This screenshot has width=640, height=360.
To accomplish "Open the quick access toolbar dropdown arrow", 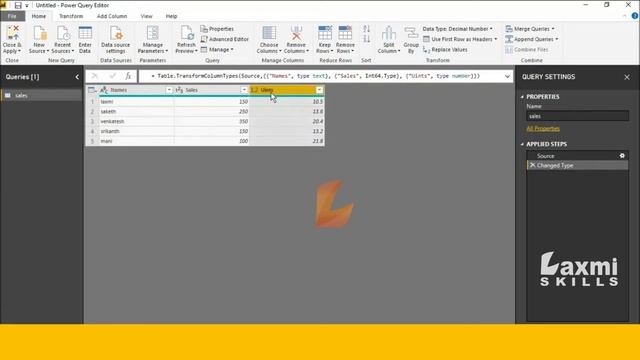I will [x=27, y=6].
